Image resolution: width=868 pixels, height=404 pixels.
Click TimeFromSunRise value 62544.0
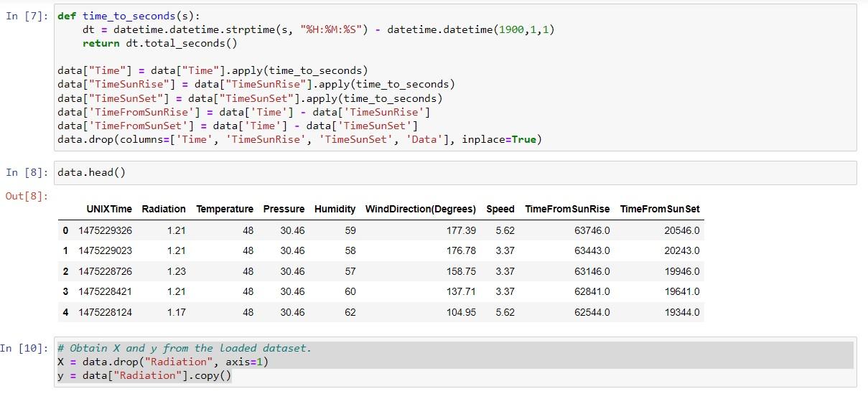tap(592, 312)
